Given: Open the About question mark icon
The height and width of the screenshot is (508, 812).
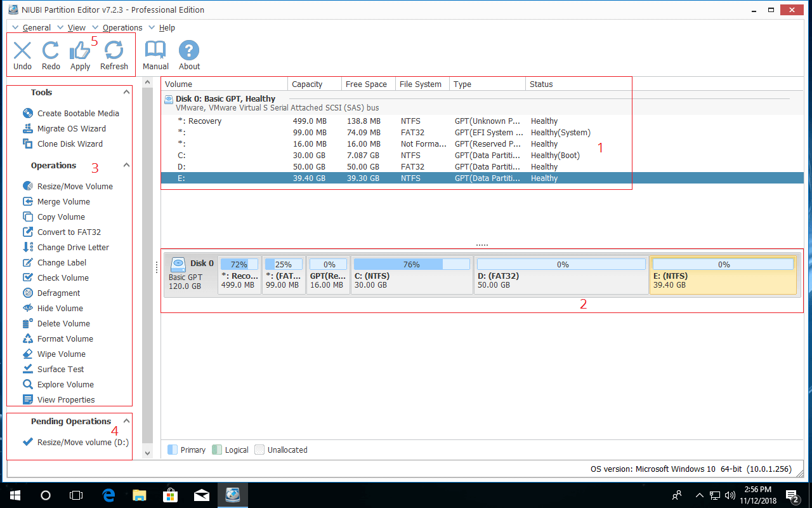Looking at the screenshot, I should (189, 51).
